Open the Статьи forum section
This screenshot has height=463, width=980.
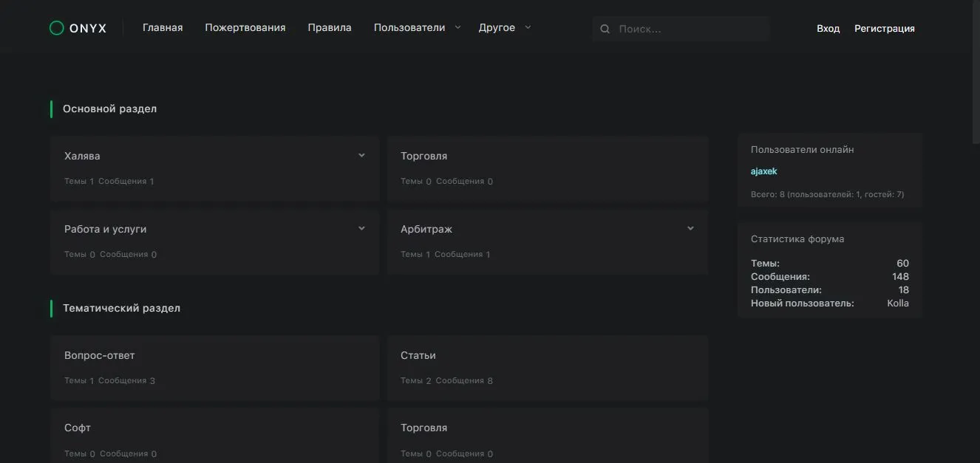point(418,355)
